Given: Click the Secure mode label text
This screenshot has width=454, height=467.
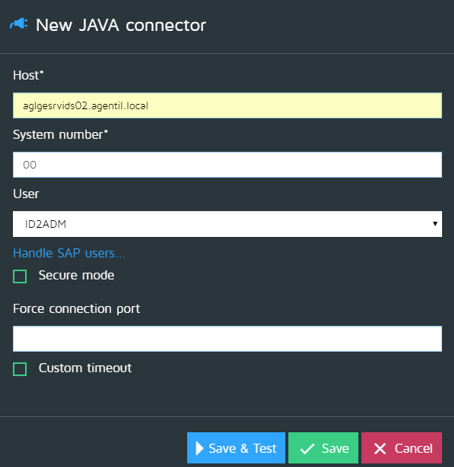Looking at the screenshot, I should (x=76, y=275).
